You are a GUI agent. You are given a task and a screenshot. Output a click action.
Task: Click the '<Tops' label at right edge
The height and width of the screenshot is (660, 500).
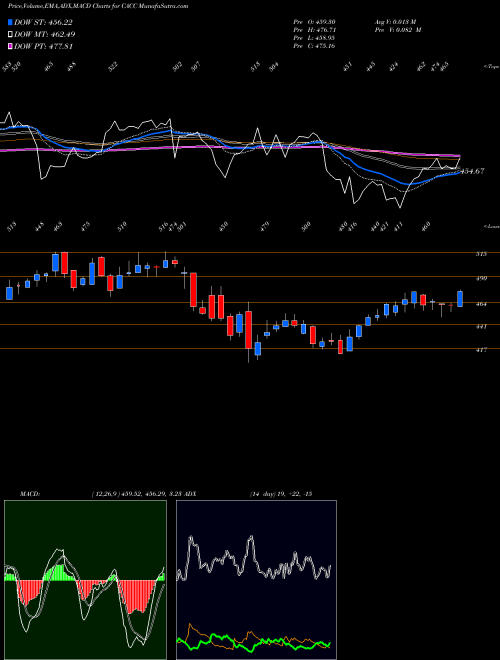(x=491, y=67)
